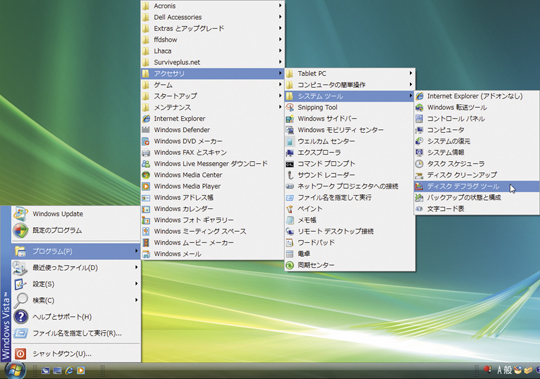This screenshot has width=540, height=379.
Task: Select プログラム(P) menu item
Action: pos(76,251)
